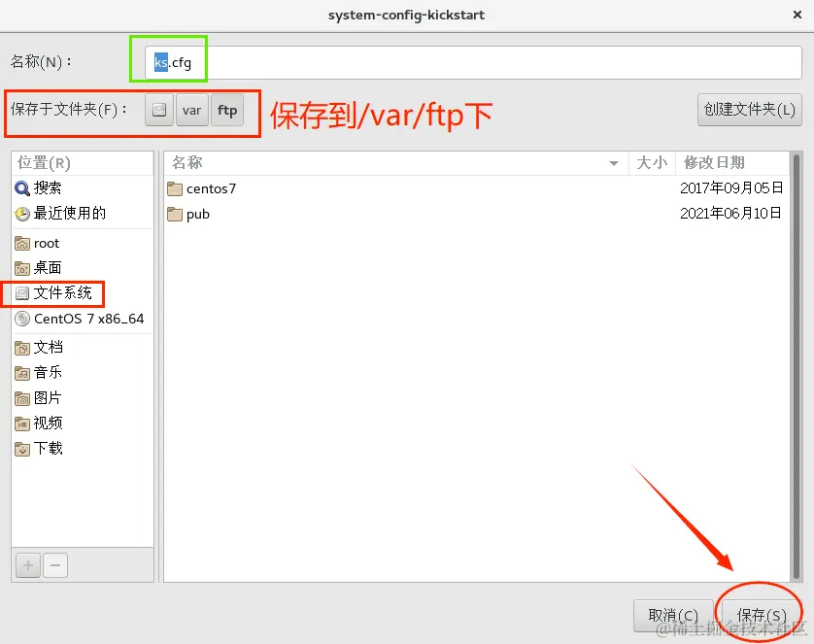
Task: Click the Save (保存) button
Action: (761, 616)
